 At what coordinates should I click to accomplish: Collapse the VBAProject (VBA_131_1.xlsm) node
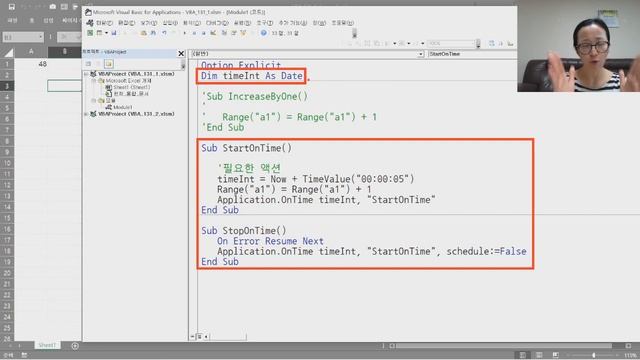[86, 74]
